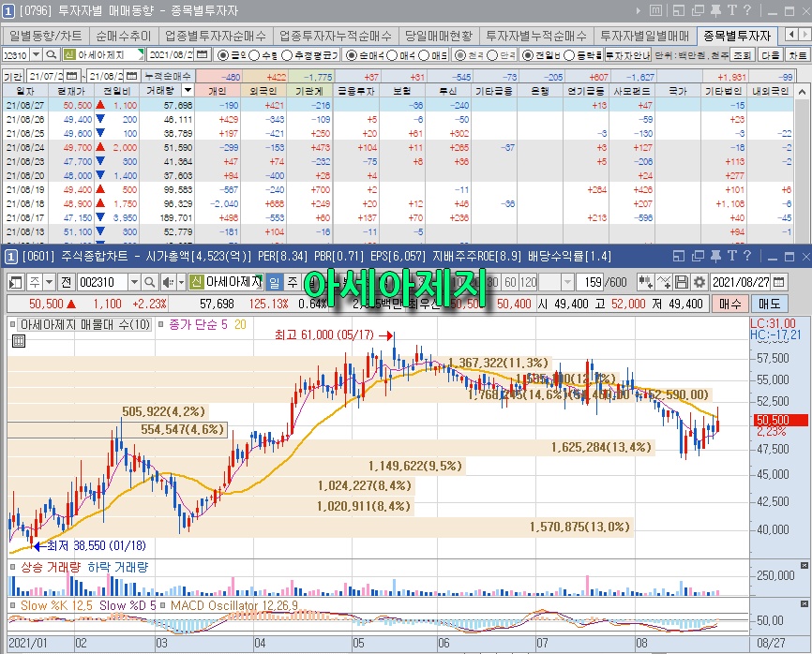Click the chart date field showing 2021/08/27
This screenshot has height=654, width=812.
741,283
